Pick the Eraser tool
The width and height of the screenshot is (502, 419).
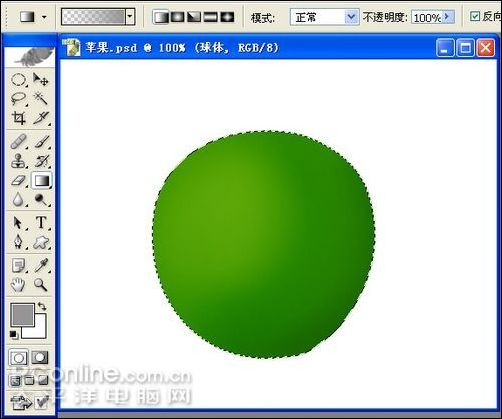(x=18, y=181)
